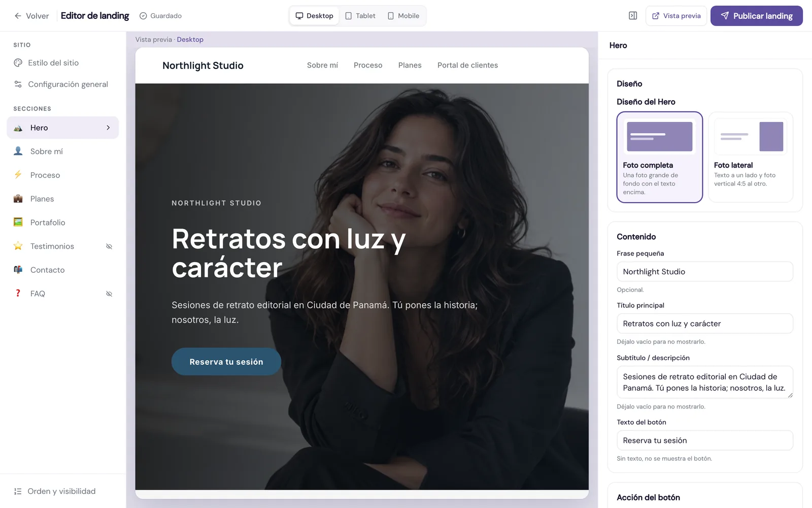Expand the Hero section chevron
812x508 pixels.
pyautogui.click(x=108, y=128)
